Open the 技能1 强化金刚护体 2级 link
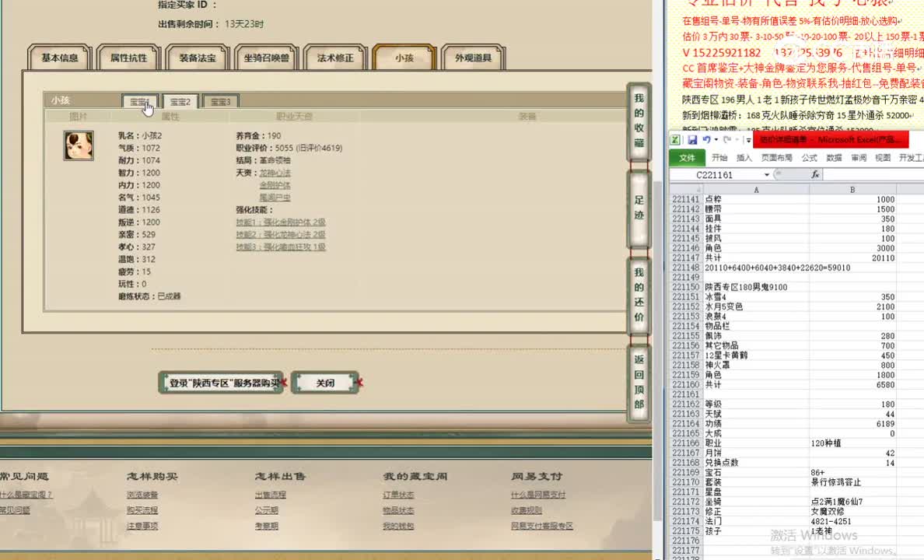This screenshot has width=924, height=560. point(281,222)
